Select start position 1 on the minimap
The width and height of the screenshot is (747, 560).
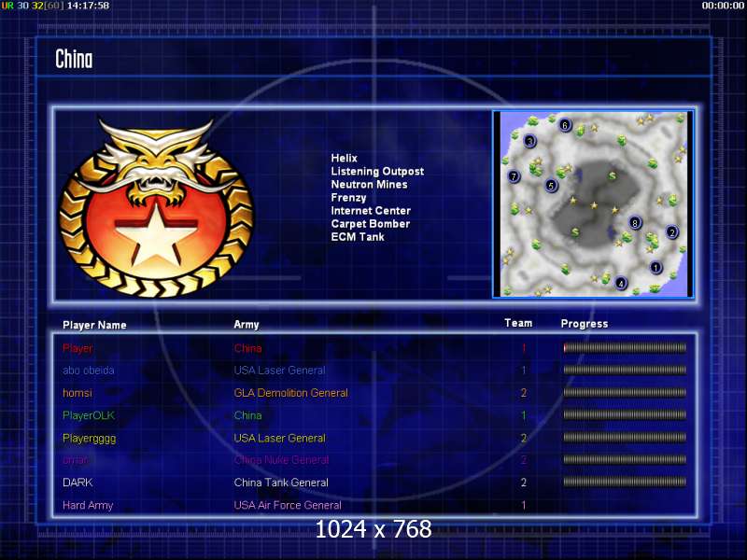click(656, 267)
